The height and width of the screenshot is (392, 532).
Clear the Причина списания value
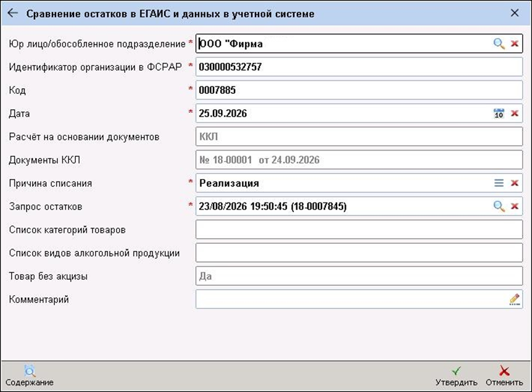[x=514, y=183]
